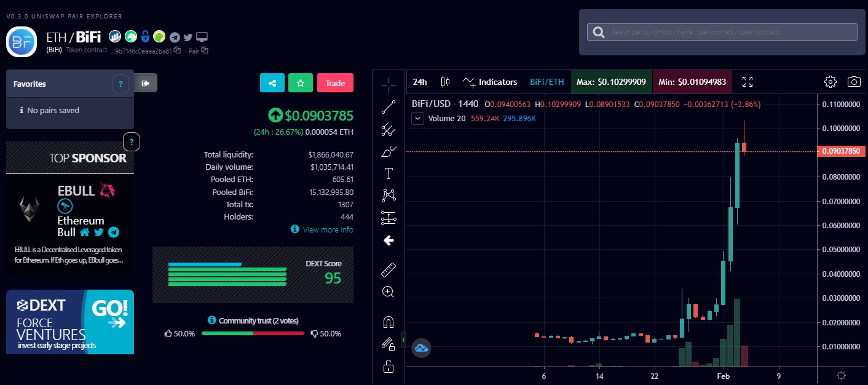The image size is (868, 385).
Task: Copy the token contract address
Action: pyautogui.click(x=177, y=50)
